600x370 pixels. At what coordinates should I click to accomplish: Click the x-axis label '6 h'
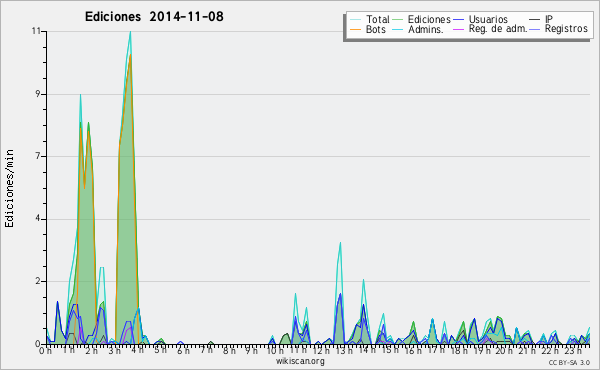pyautogui.click(x=183, y=350)
